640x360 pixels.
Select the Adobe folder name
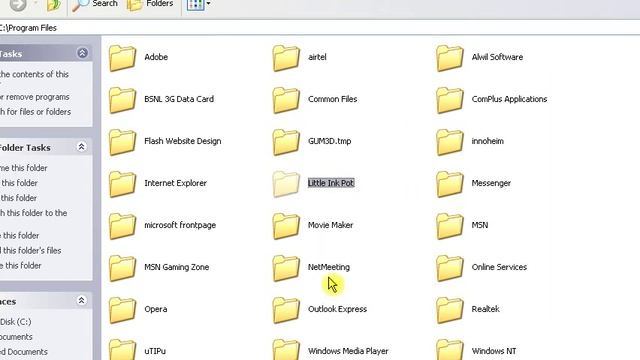(156, 57)
